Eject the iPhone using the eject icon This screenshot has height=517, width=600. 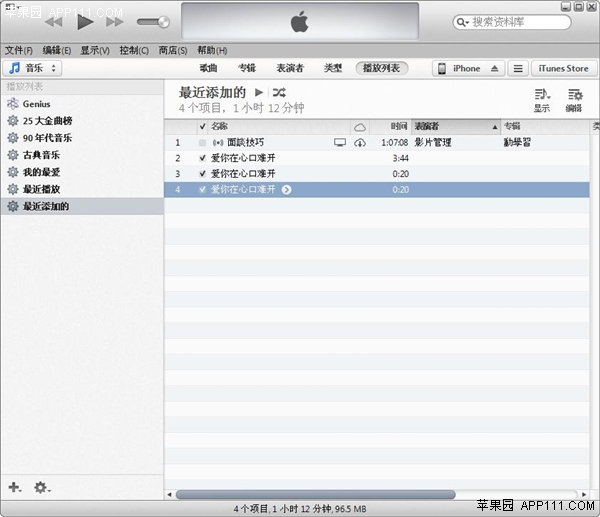click(493, 69)
